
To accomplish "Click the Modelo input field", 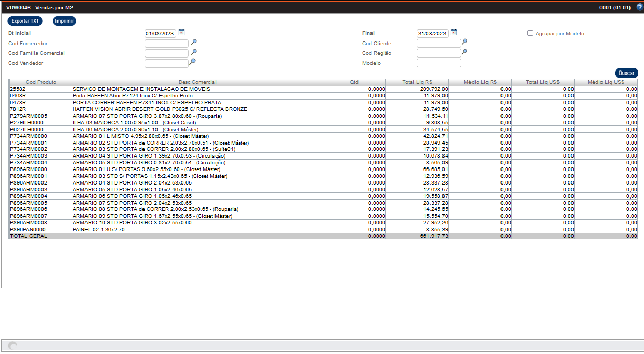I will 438,63.
